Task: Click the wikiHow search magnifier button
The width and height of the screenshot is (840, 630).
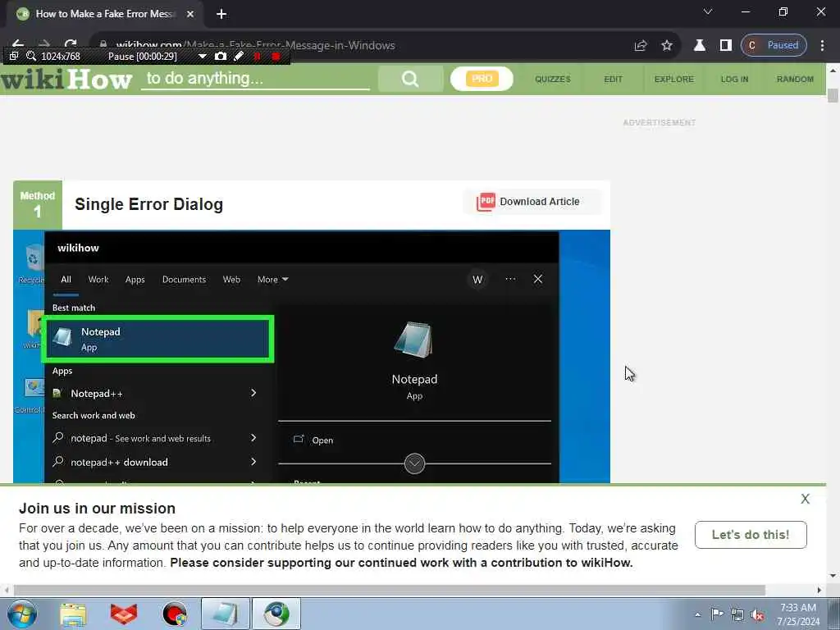Action: 410,79
